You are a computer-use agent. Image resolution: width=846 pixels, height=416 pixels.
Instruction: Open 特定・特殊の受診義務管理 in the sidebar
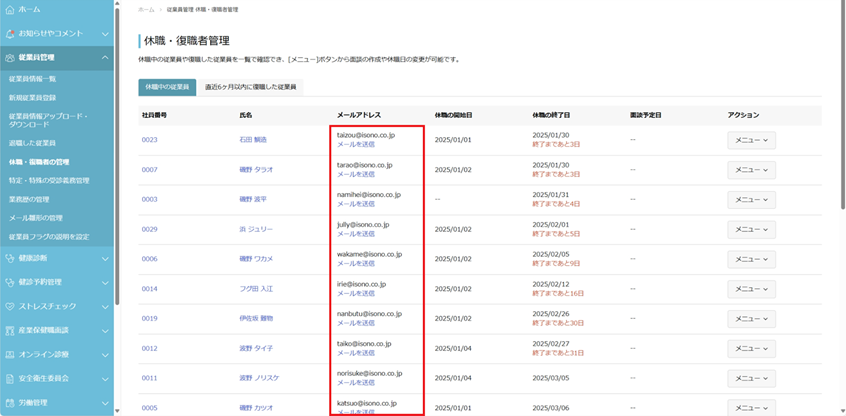[49, 180]
